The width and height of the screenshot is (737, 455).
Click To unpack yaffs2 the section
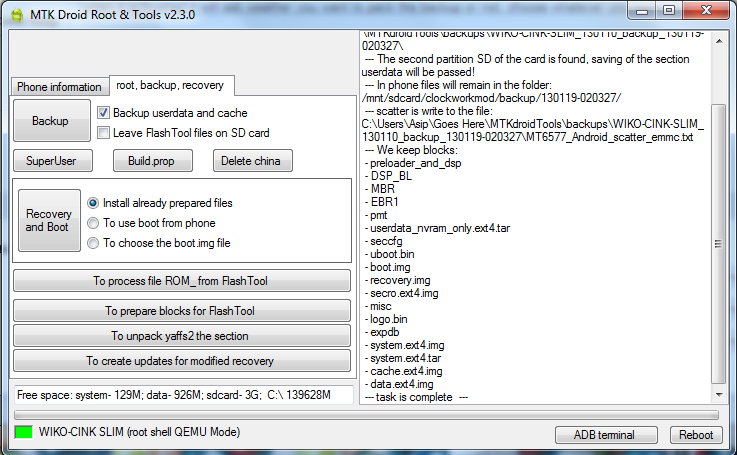(x=181, y=336)
